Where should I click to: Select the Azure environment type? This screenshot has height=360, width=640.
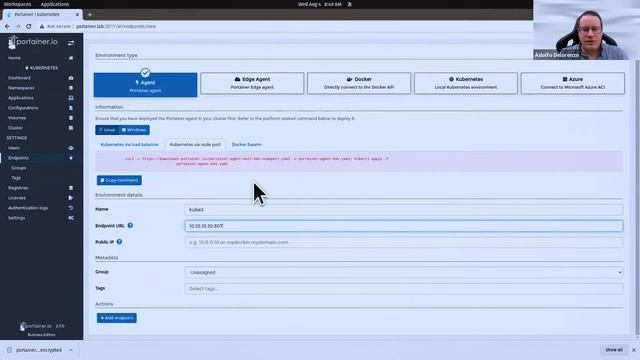(x=573, y=83)
